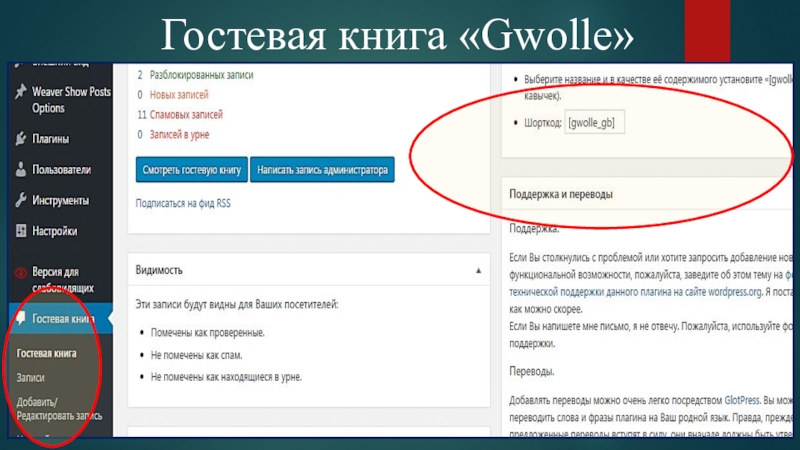This screenshot has width=800, height=450.
Task: Collapse the Видимость panel with arrow
Action: coord(478,270)
